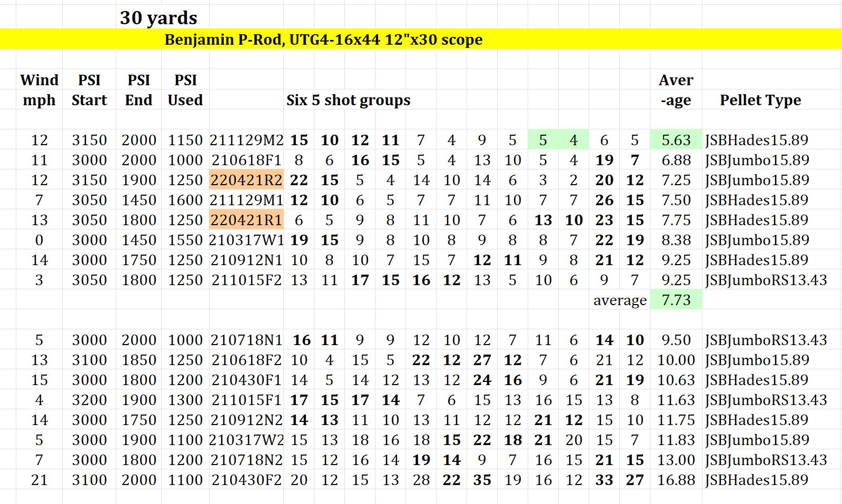The height and width of the screenshot is (504, 842).
Task: Select PSI End value 1850
Action: [139, 360]
